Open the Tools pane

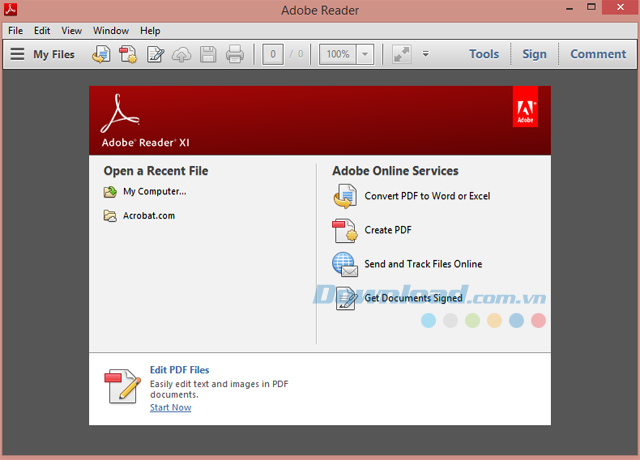point(484,54)
